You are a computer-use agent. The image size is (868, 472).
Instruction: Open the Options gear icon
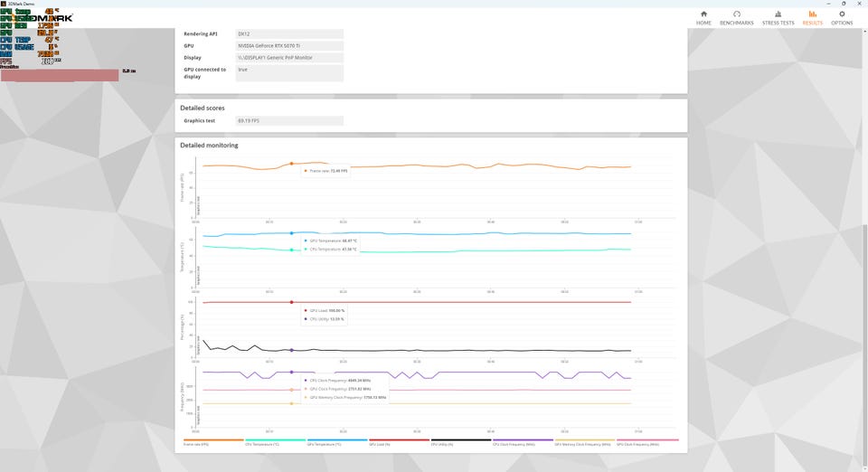(x=842, y=14)
